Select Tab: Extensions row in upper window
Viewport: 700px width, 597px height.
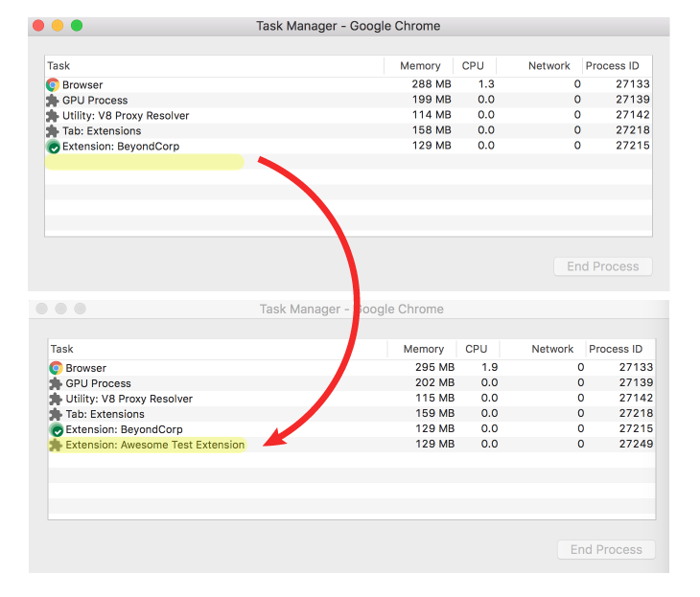pos(348,130)
